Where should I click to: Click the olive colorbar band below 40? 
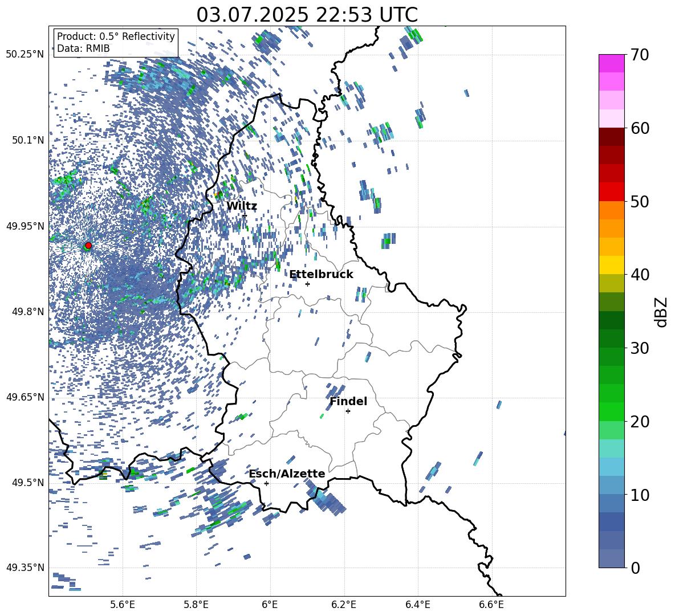[612, 283]
